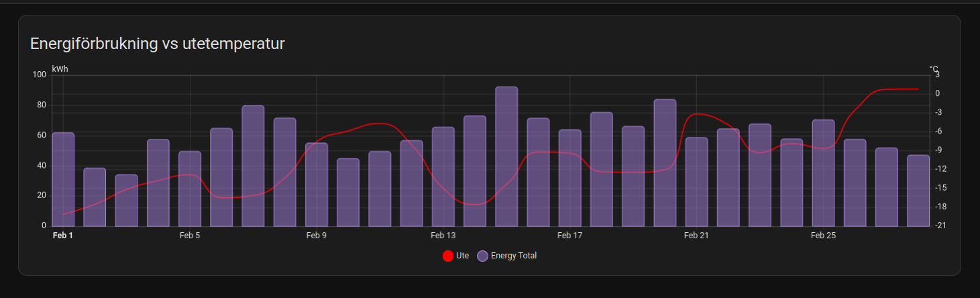
Task: Click the bold Feb 1 x-axis label
Action: click(x=62, y=236)
